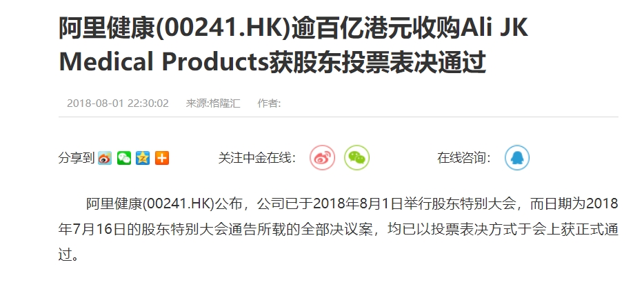The width and height of the screenshot is (644, 298).
Task: Share to QZone star icon
Action: pyautogui.click(x=143, y=158)
